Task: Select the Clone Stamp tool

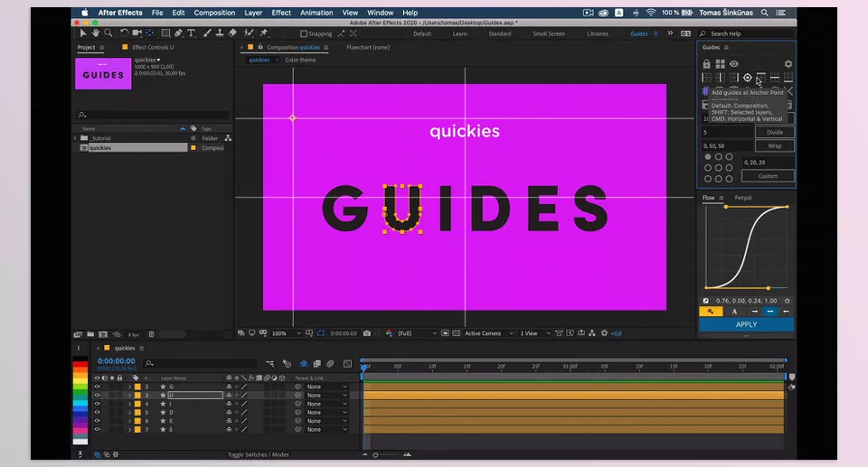Action: (x=219, y=33)
